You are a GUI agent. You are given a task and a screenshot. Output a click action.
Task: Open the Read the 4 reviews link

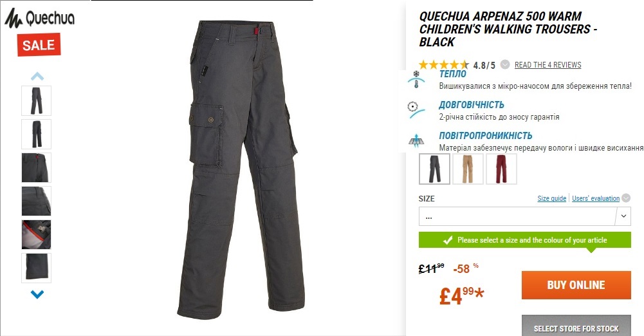click(x=548, y=65)
